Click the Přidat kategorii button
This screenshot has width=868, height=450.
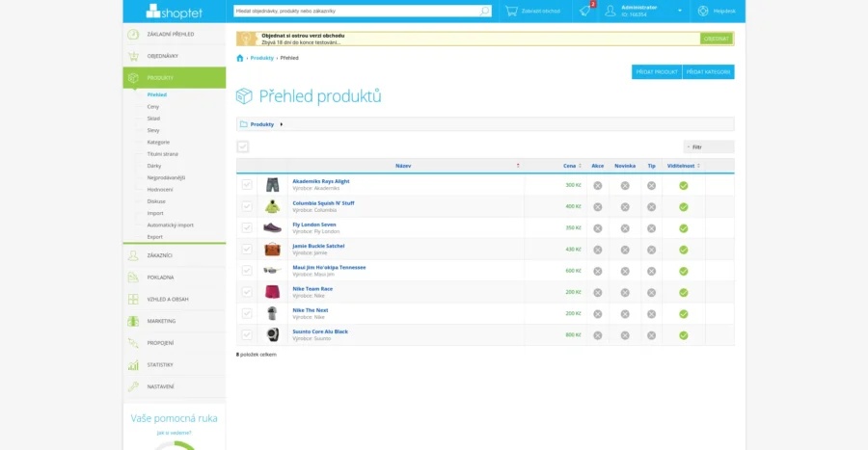(709, 72)
